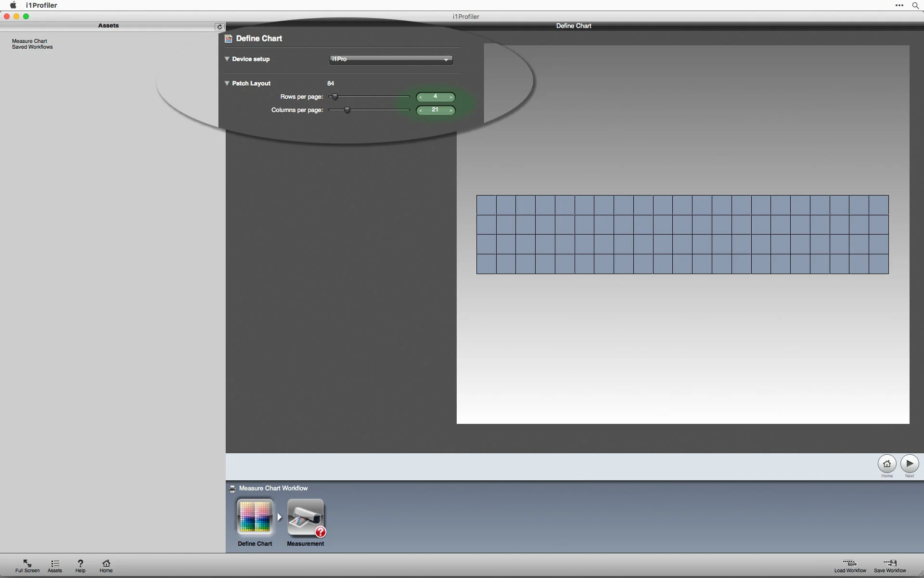Collapse the Patch Layout section
The height and width of the screenshot is (578, 924).
pos(227,83)
